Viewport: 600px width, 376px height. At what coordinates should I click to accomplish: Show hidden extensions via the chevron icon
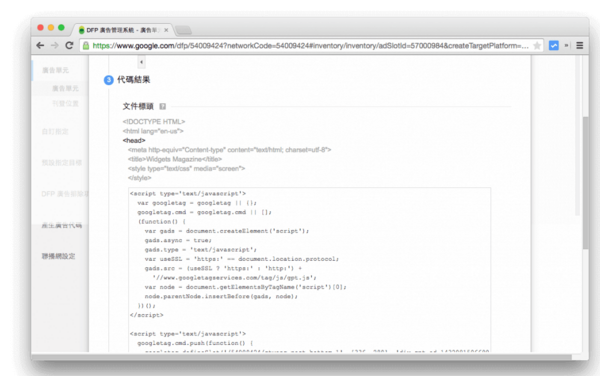point(566,46)
